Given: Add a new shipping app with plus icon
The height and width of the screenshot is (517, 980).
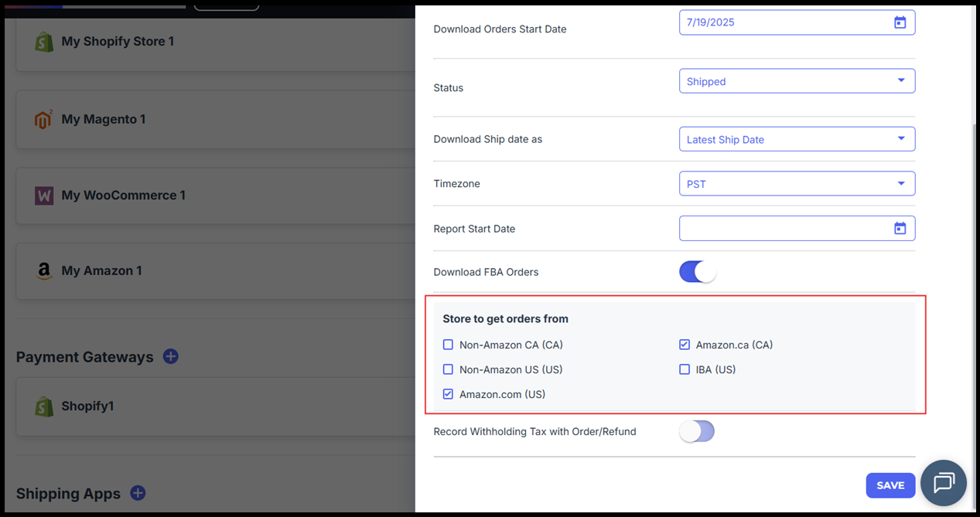Looking at the screenshot, I should 138,493.
